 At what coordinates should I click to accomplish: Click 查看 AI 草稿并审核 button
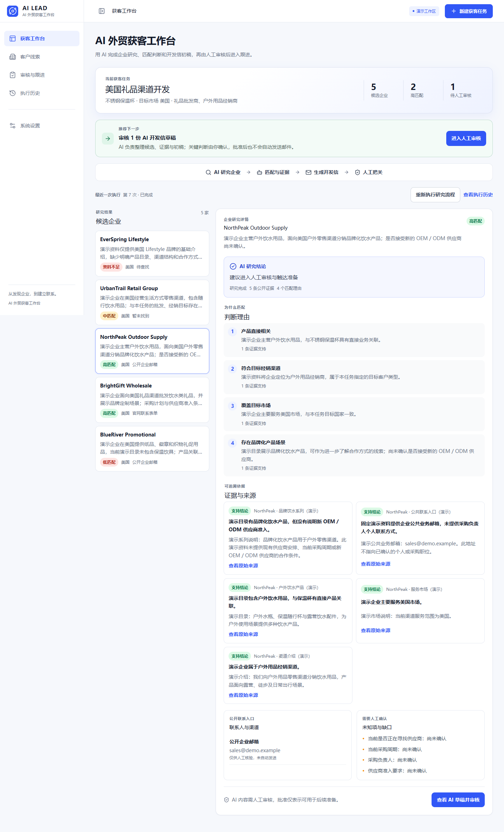point(458,800)
